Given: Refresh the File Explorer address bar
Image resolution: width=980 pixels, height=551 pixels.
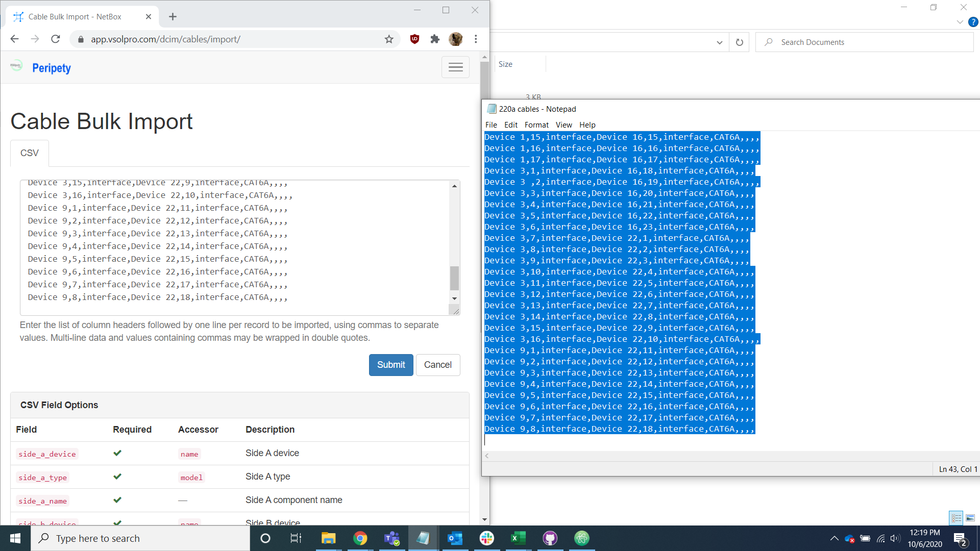Looking at the screenshot, I should click(x=739, y=42).
